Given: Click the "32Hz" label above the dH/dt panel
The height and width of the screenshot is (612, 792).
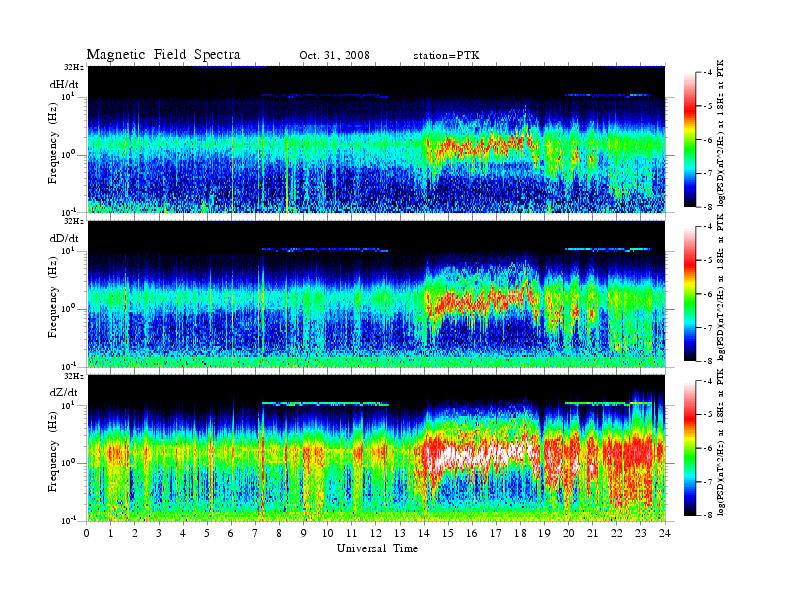Looking at the screenshot, I should (74, 67).
